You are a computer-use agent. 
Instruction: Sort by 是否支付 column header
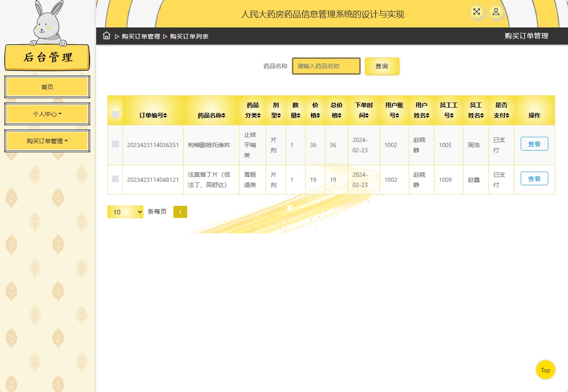point(501,110)
